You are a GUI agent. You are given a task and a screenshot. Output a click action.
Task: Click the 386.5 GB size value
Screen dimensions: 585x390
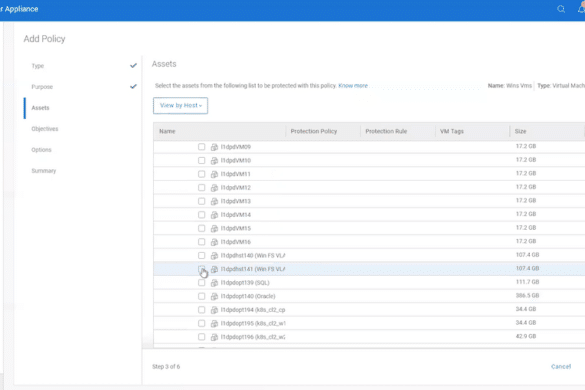coord(527,296)
